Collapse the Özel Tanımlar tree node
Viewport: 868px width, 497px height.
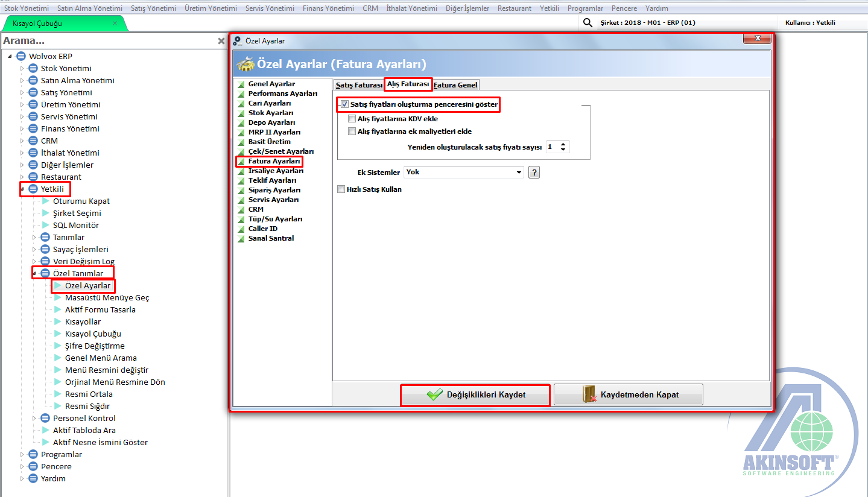pos(34,273)
